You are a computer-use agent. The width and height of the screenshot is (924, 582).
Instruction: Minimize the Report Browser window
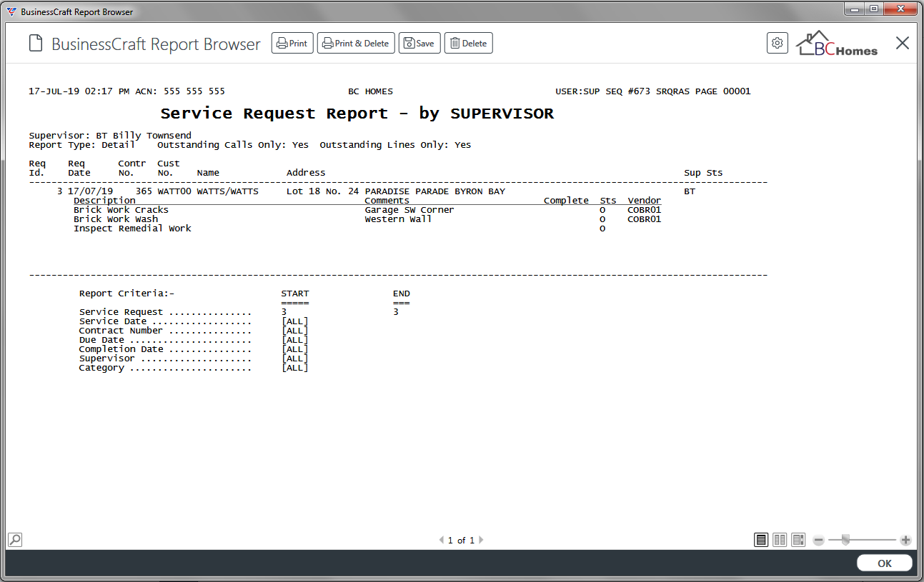point(853,9)
